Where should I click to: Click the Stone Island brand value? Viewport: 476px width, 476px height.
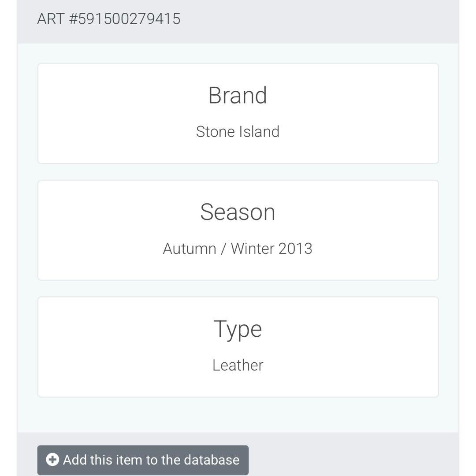[238, 132]
